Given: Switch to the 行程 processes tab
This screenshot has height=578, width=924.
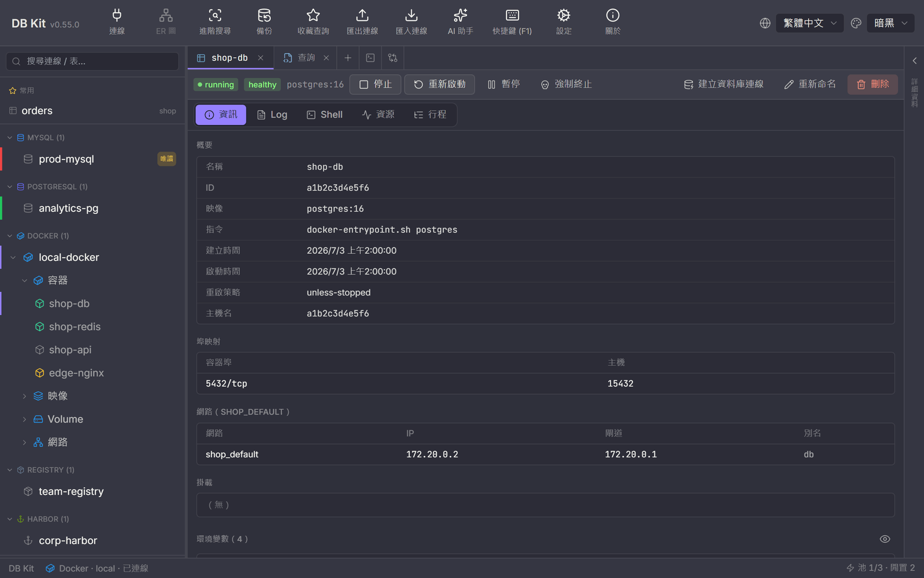Looking at the screenshot, I should tap(430, 114).
